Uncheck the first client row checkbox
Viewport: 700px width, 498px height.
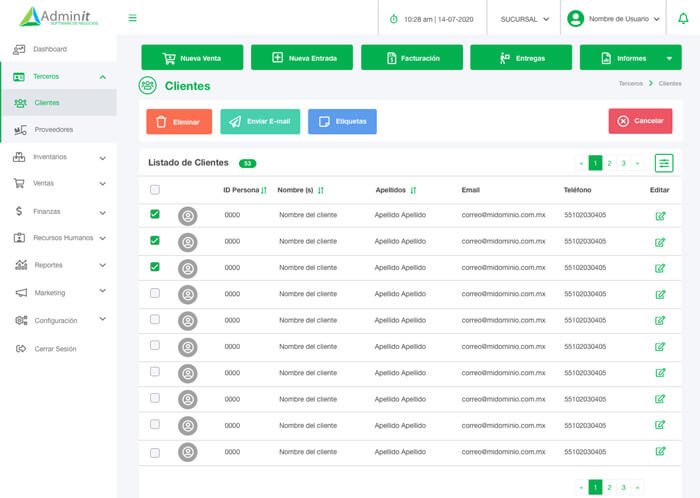155,214
